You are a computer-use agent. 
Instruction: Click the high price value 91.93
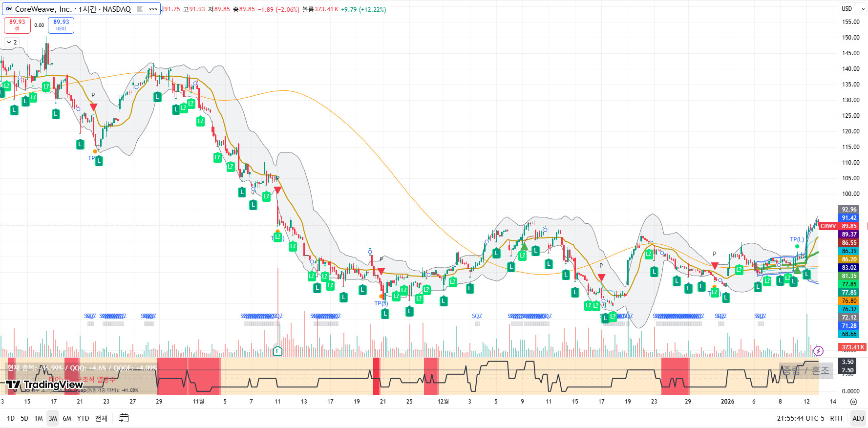(x=197, y=9)
